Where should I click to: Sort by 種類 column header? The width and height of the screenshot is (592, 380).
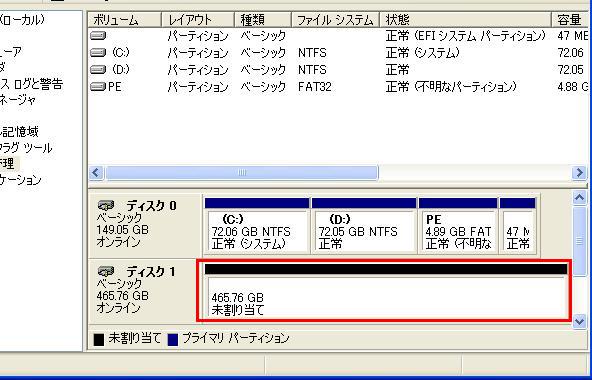(263, 20)
